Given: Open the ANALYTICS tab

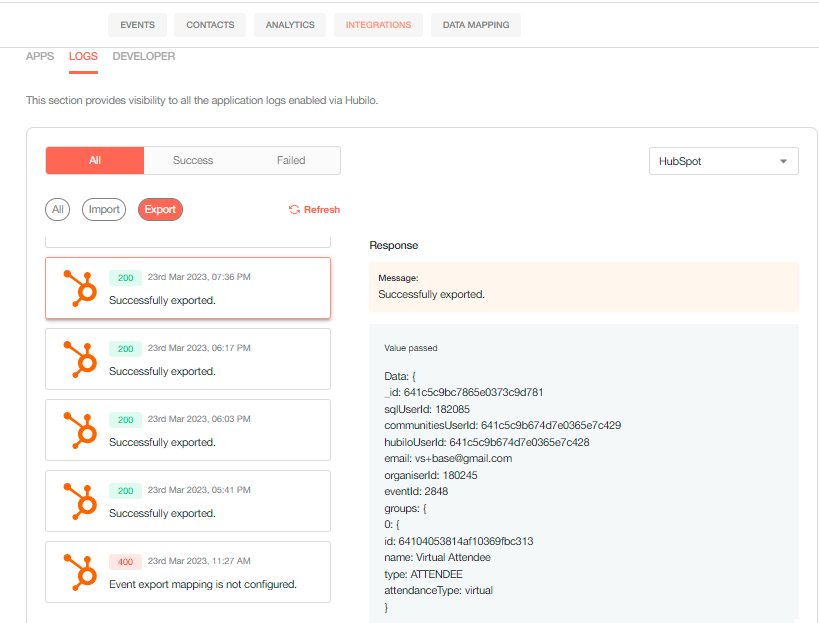Looking at the screenshot, I should (x=290, y=25).
